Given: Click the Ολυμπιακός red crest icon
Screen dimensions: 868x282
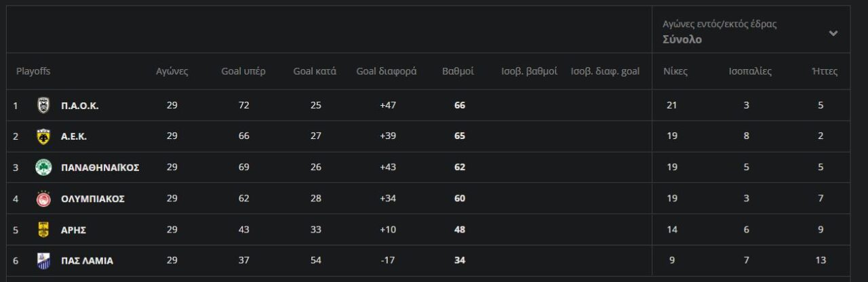Looking at the screenshot, I should pyautogui.click(x=43, y=199).
